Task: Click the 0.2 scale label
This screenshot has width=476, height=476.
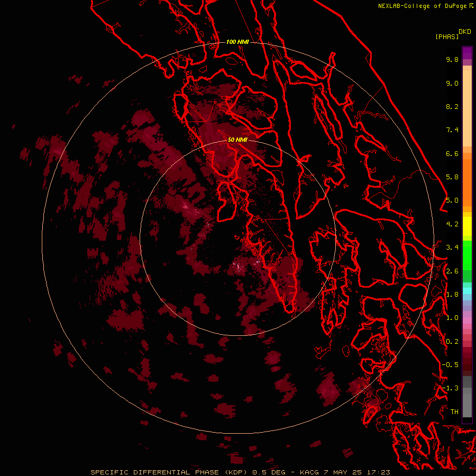Action: coord(452,342)
